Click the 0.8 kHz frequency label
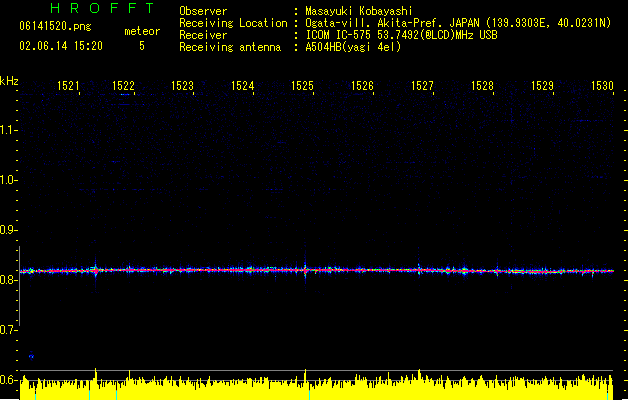 8,280
